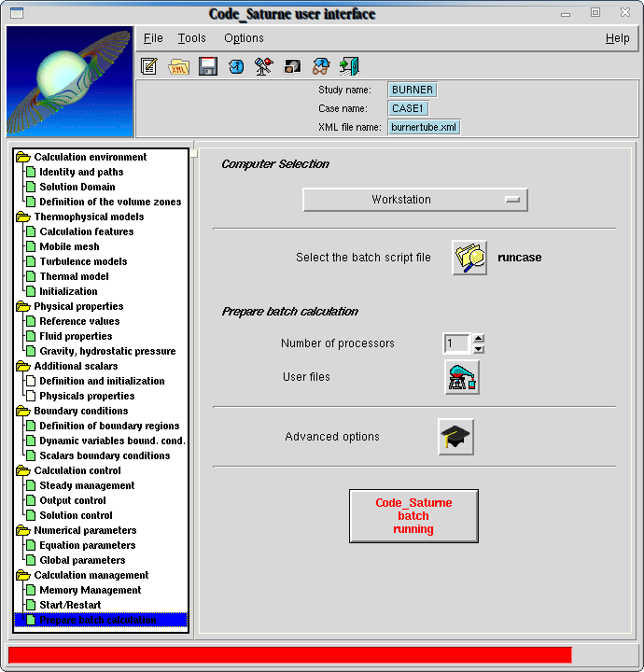Start Code_Saturne batch running
The height and width of the screenshot is (672, 644).
(413, 516)
